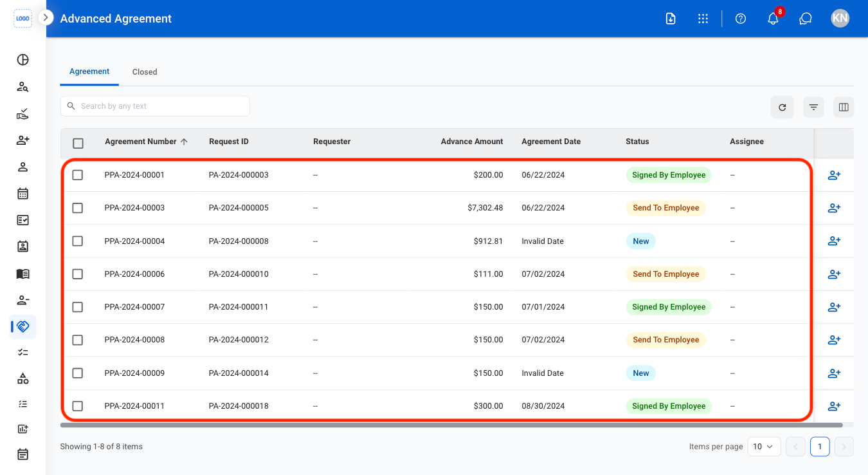Click the download document icon in header

tap(670, 19)
